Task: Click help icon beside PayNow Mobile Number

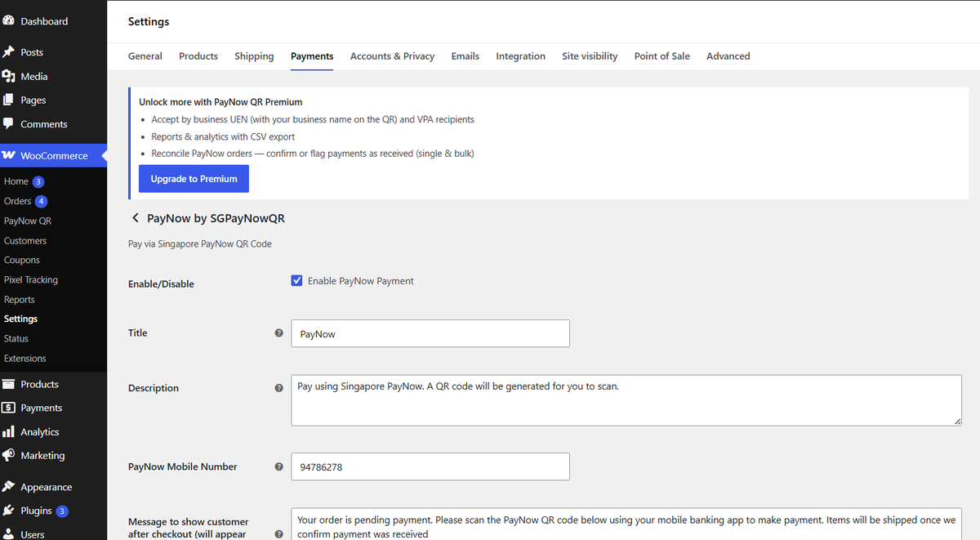Action: (x=278, y=466)
